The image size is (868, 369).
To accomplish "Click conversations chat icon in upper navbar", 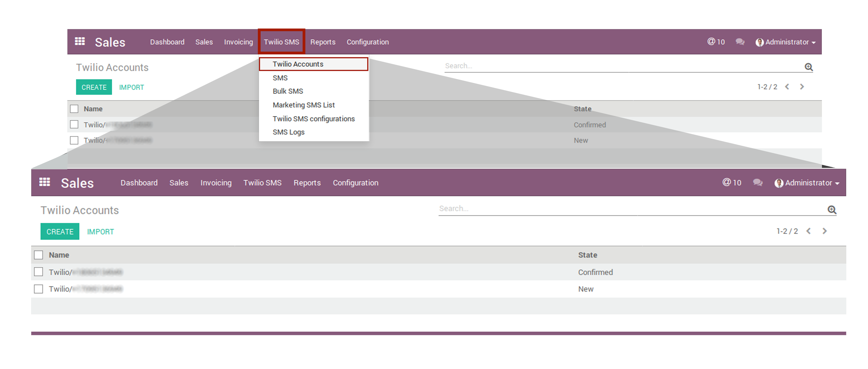I will click(x=740, y=42).
